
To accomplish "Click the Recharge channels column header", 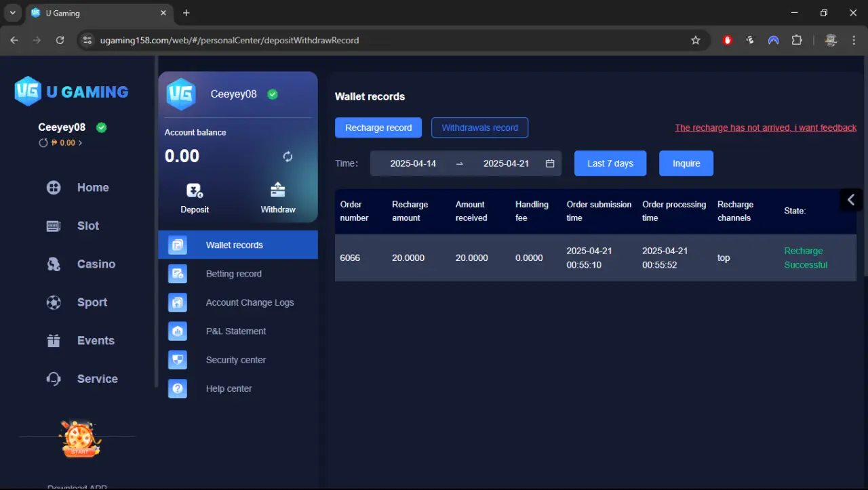I will click(x=736, y=211).
